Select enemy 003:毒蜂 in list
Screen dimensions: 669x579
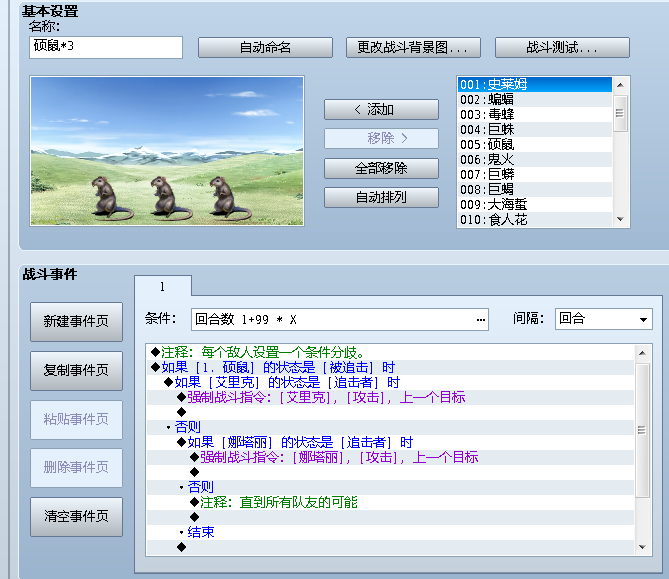pos(535,114)
